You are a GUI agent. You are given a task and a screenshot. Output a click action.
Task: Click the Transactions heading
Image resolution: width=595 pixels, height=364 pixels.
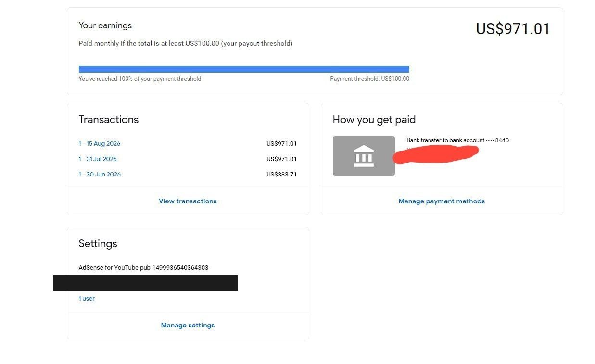click(109, 120)
